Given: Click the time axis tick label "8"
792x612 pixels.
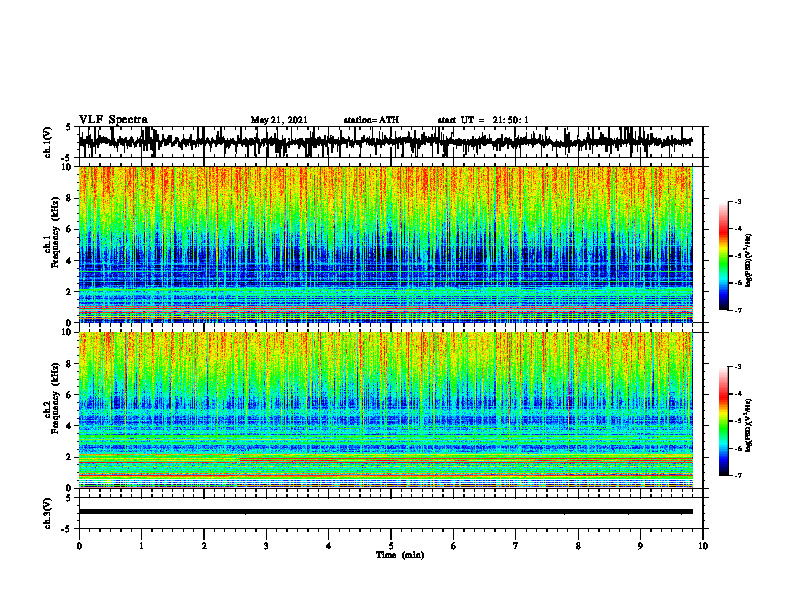Looking at the screenshot, I should click(x=578, y=546).
